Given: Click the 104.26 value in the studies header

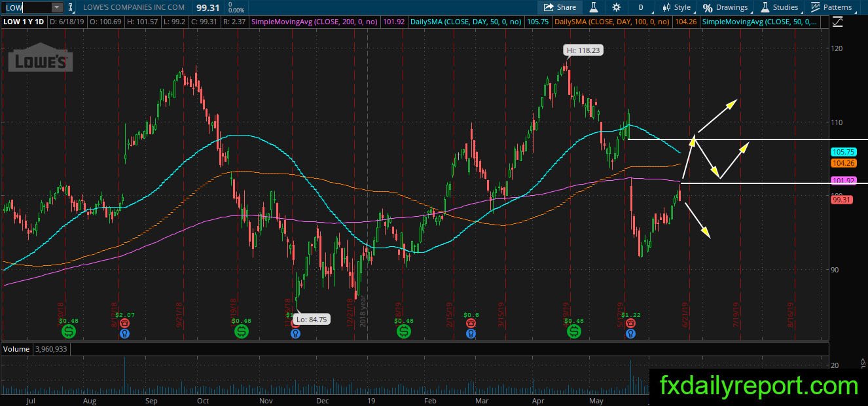Looking at the screenshot, I should click(685, 22).
